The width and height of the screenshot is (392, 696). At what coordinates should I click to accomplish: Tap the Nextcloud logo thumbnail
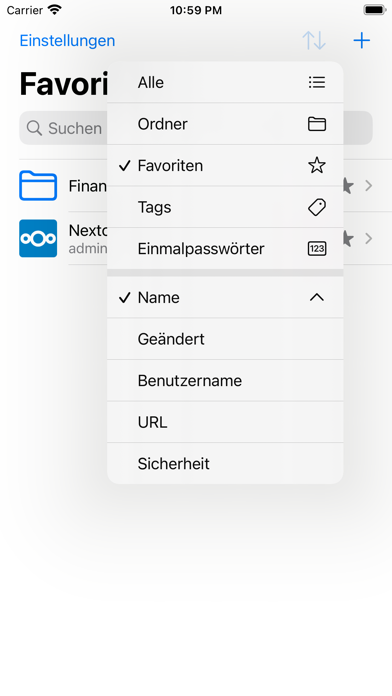coord(38,238)
